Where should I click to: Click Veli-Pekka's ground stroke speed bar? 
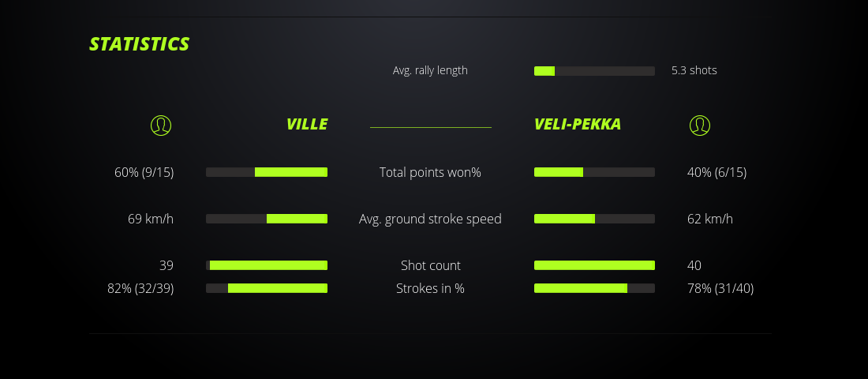pyautogui.click(x=594, y=219)
